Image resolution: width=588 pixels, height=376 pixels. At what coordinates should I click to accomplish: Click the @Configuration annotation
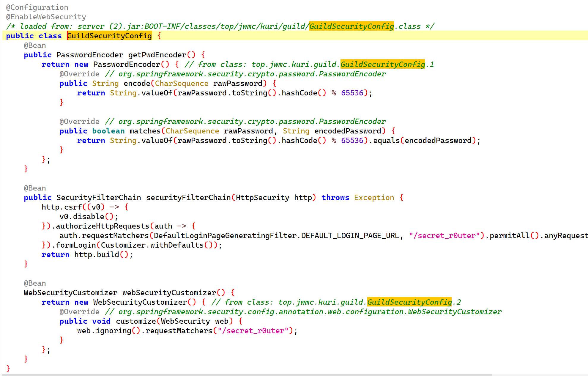tap(37, 7)
